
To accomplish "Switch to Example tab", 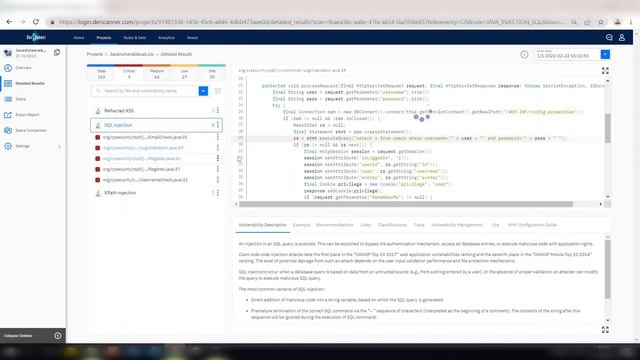I will pos(301,225).
